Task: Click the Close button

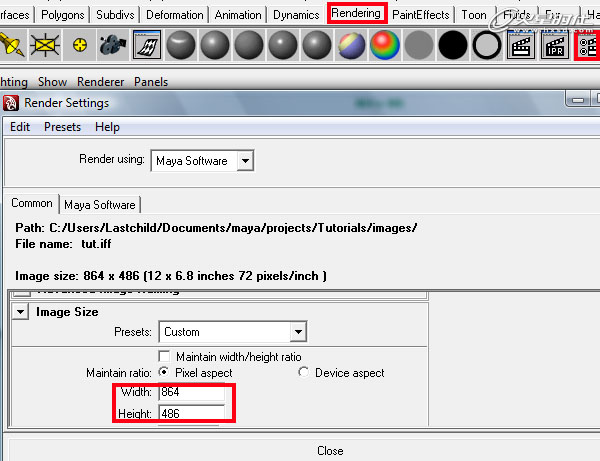Action: [330, 451]
